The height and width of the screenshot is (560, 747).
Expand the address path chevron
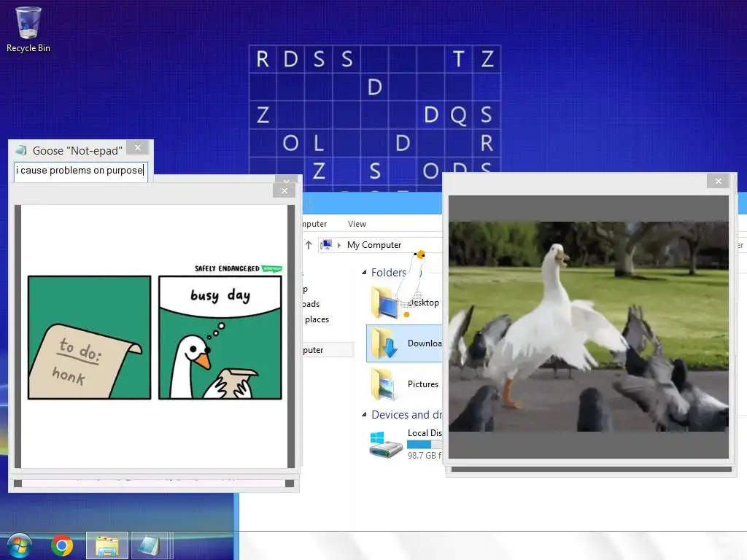click(339, 245)
